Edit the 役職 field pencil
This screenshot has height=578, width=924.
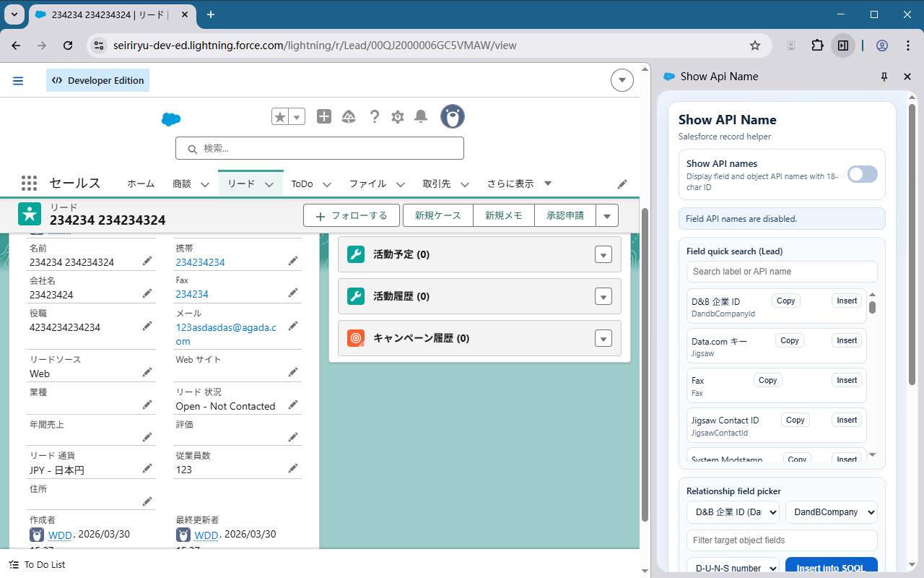pyautogui.click(x=147, y=326)
